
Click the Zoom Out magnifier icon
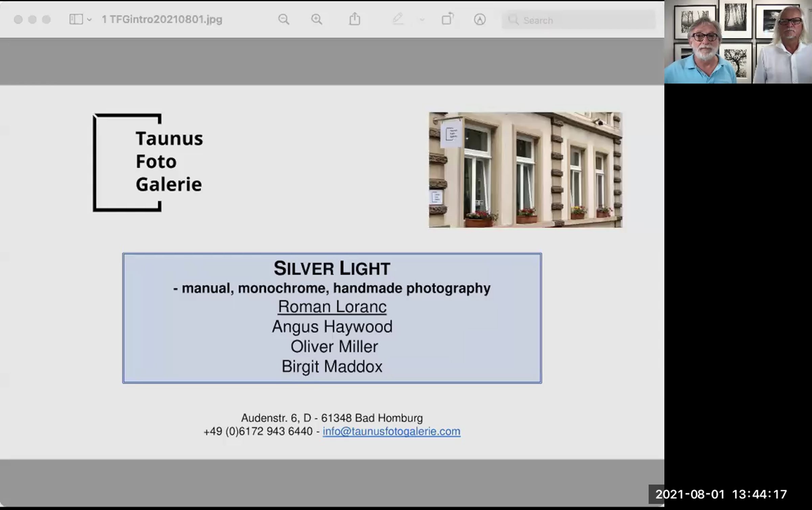click(x=284, y=19)
